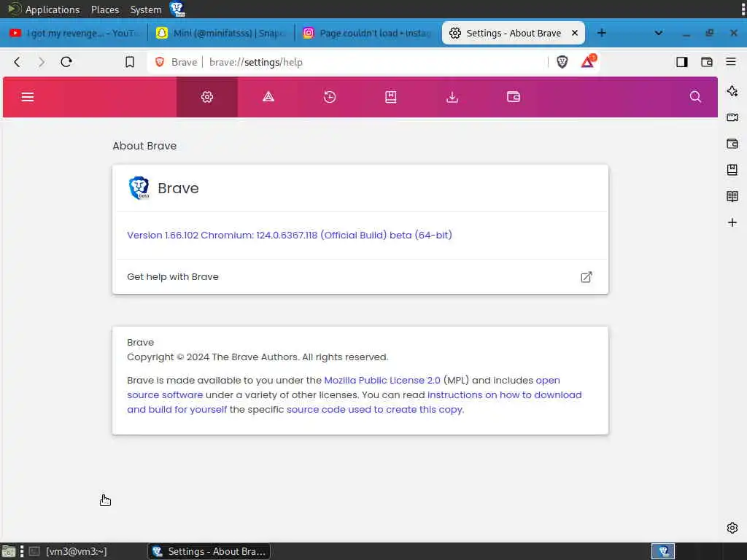Open the tab search dropdown arrow
The width and height of the screenshot is (747, 560).
659,33
